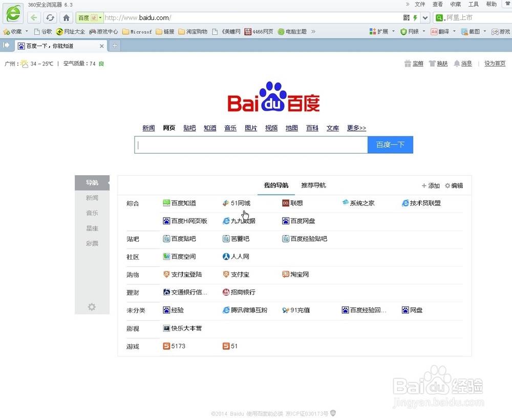Open the 招商银行 navigation shortcut
This screenshot has height=420, width=512.
[239, 292]
